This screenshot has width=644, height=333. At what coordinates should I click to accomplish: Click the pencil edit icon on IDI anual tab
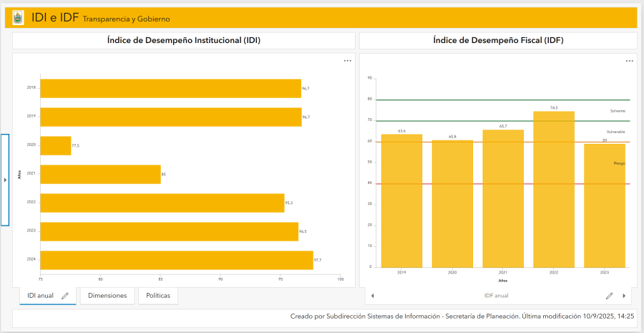[x=65, y=296]
